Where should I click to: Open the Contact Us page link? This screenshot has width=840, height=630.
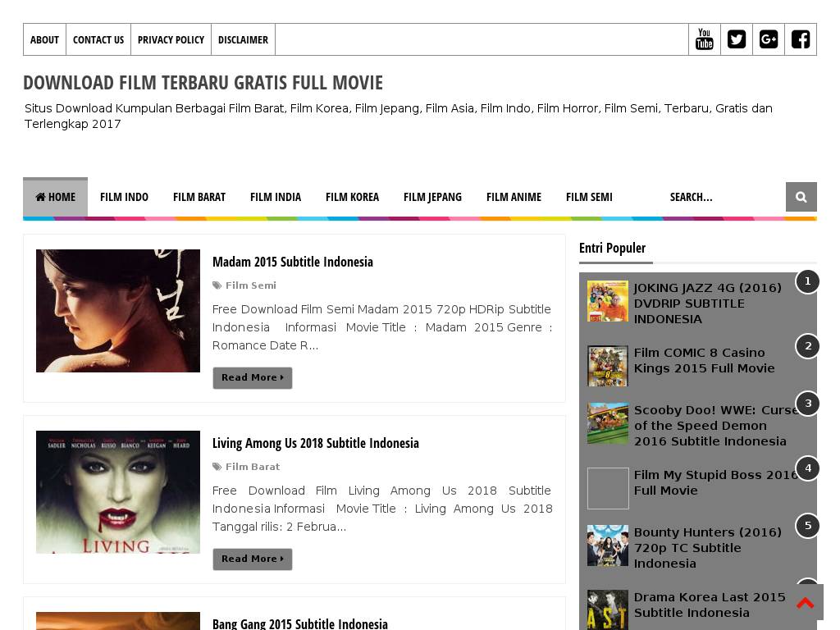click(98, 39)
